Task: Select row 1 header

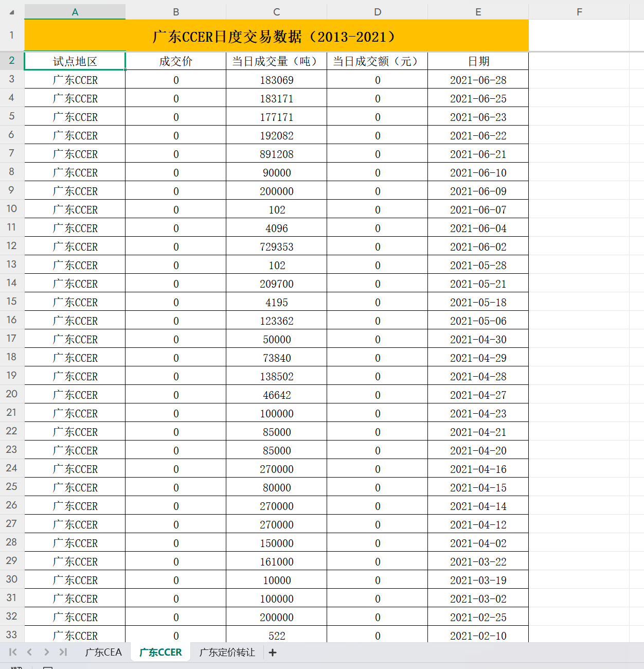Action: (x=12, y=36)
